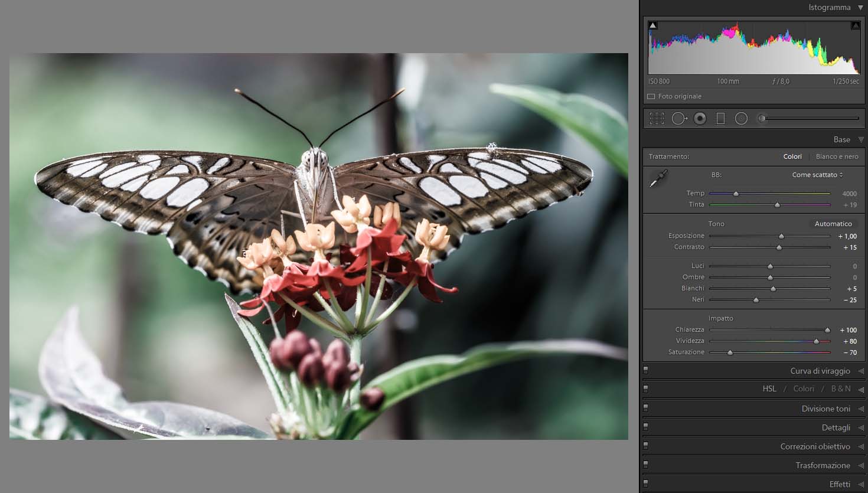Click the Automatico tone button

[833, 224]
